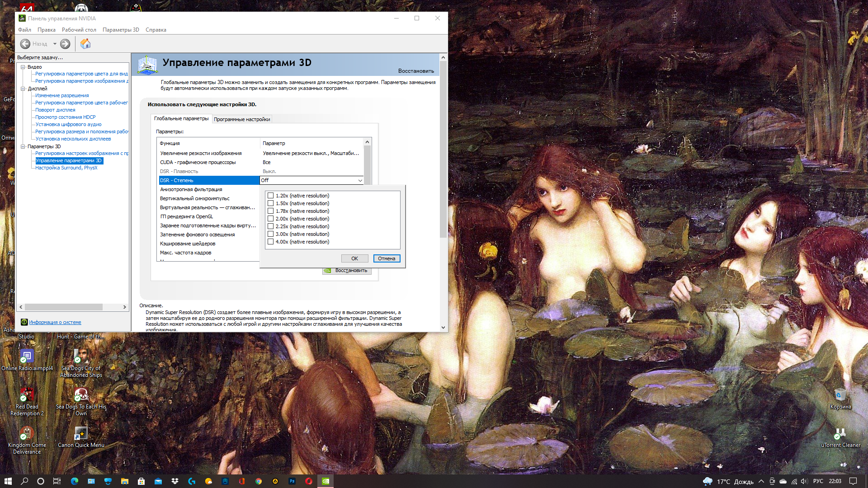Click the Back arrow in NVIDIA toolbar

point(25,44)
